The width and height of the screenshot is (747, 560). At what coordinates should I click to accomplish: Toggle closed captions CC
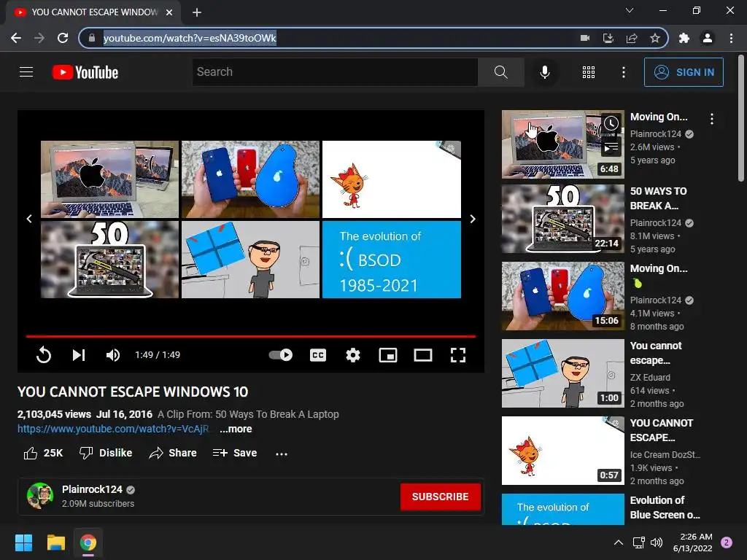coord(318,355)
